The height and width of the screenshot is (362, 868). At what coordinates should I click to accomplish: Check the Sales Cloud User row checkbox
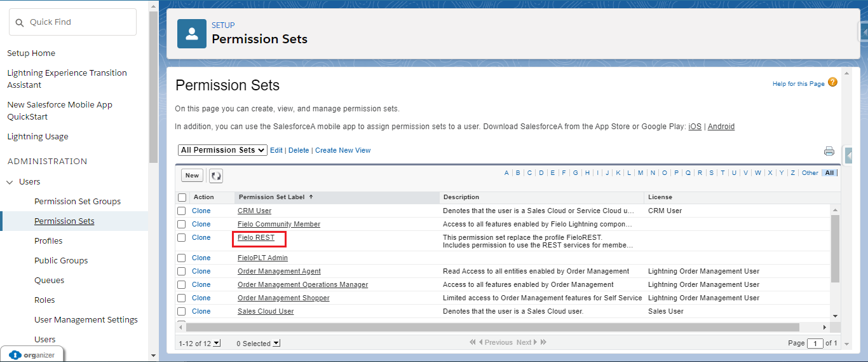(182, 311)
